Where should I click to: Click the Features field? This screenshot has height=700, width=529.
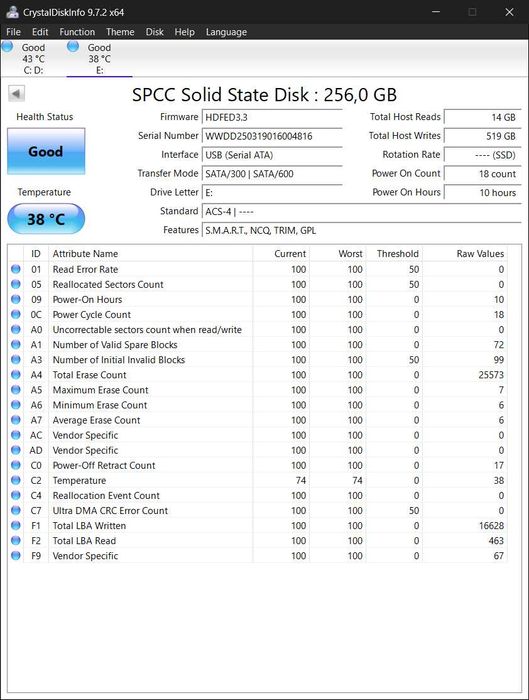coord(361,230)
